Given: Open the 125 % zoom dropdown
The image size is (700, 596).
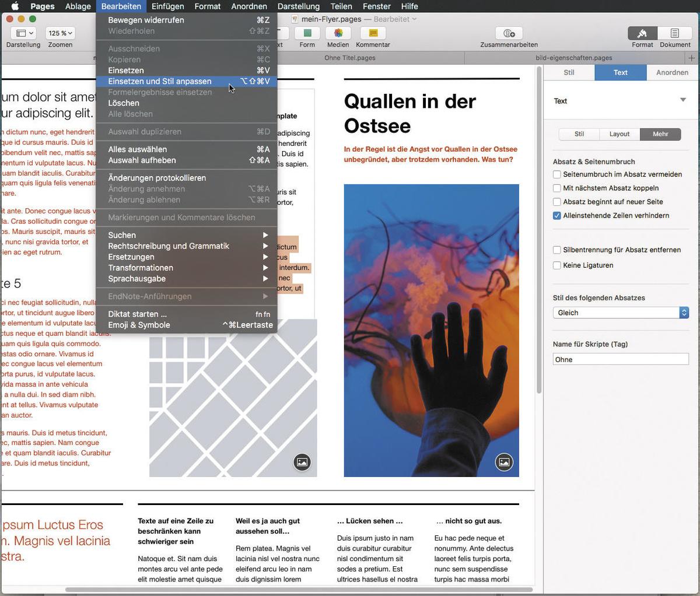Looking at the screenshot, I should 60,33.
